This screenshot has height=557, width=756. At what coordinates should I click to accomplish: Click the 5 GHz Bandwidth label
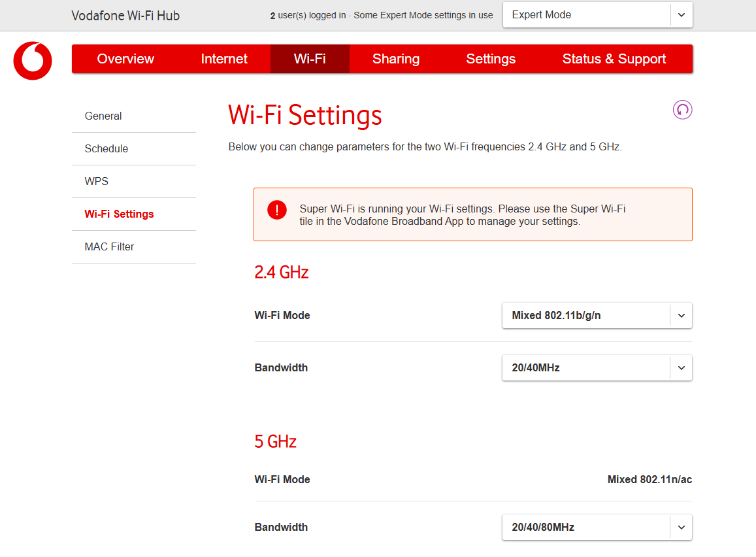(281, 527)
